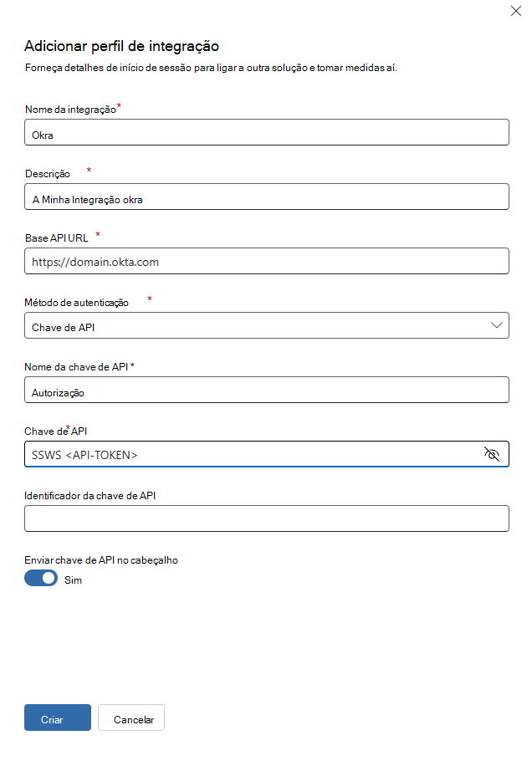Select the Base API URL input box

point(267,261)
